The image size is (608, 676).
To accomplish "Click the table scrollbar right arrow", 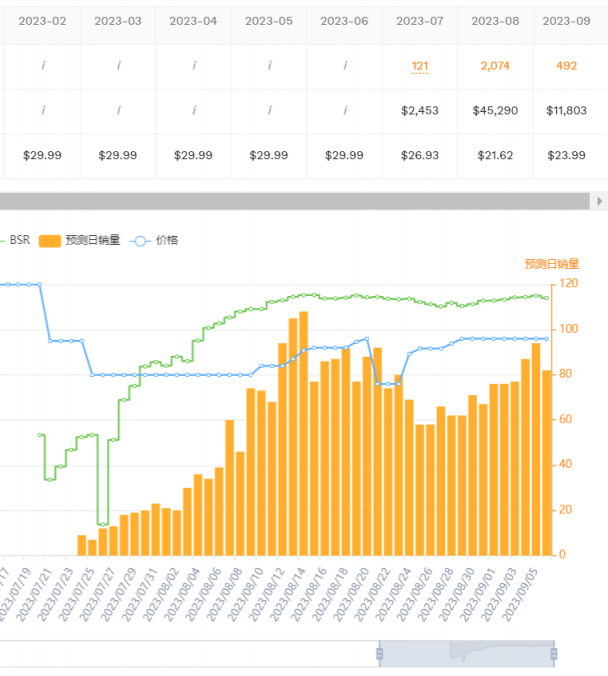I will [599, 201].
